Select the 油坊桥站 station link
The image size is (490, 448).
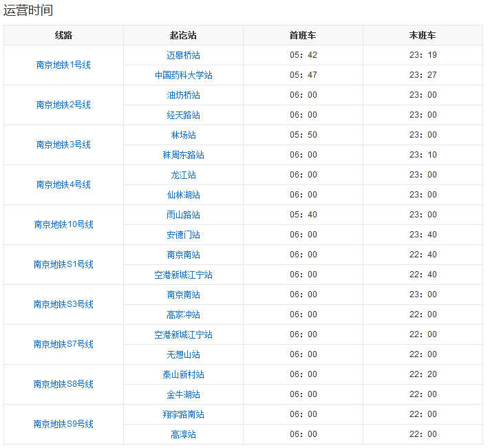[x=183, y=95]
